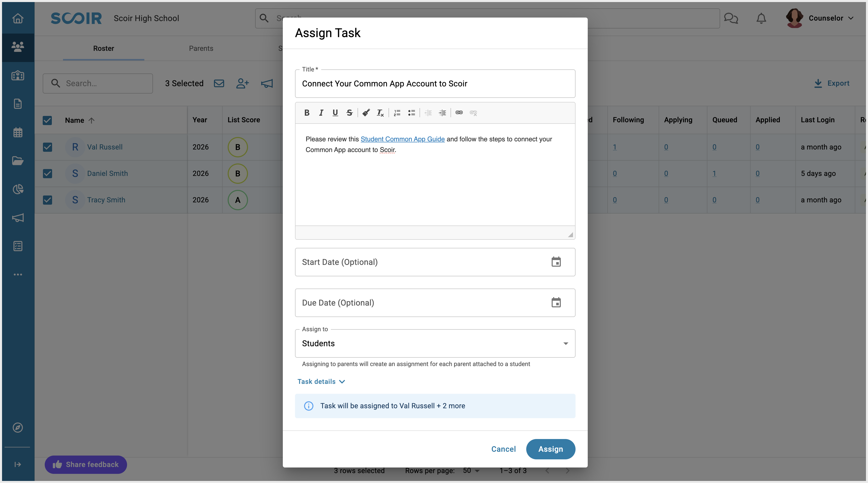
Task: Uncheck Daniel Smith's row checkbox
Action: point(47,173)
